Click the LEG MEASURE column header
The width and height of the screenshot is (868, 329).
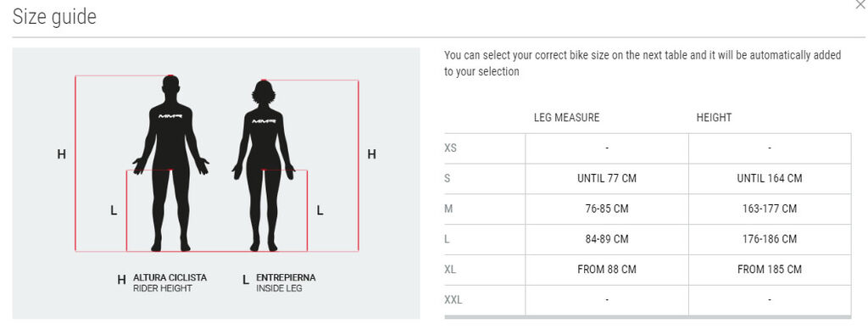coord(566,117)
